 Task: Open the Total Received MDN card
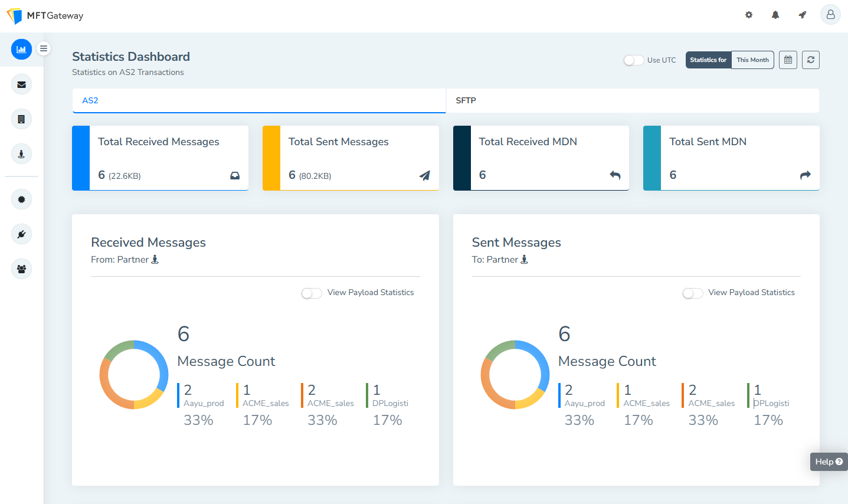541,158
